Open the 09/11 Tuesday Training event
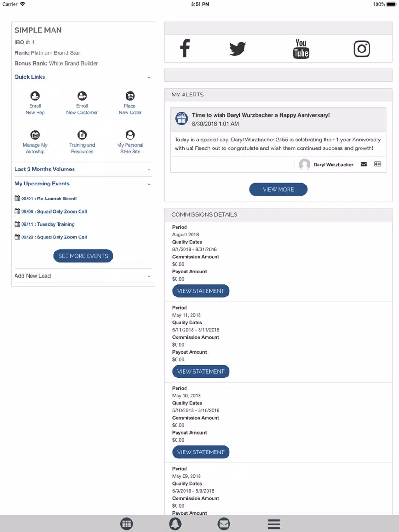 48,224
